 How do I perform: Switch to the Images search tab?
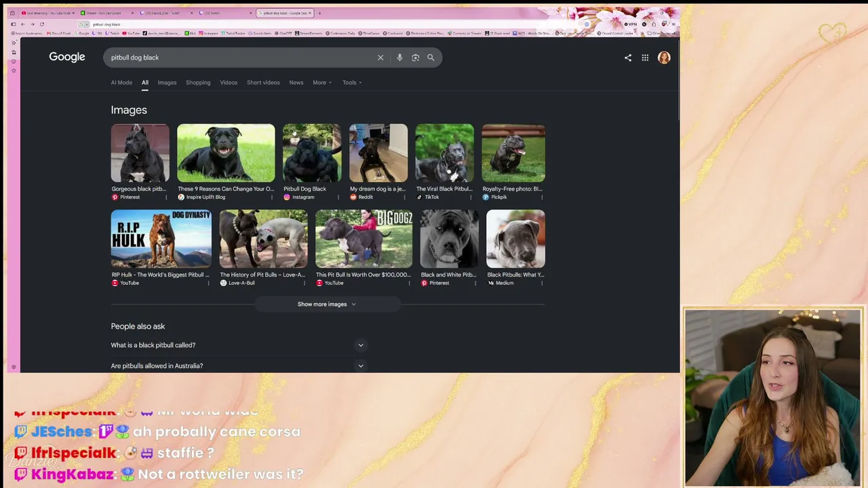tap(167, 83)
